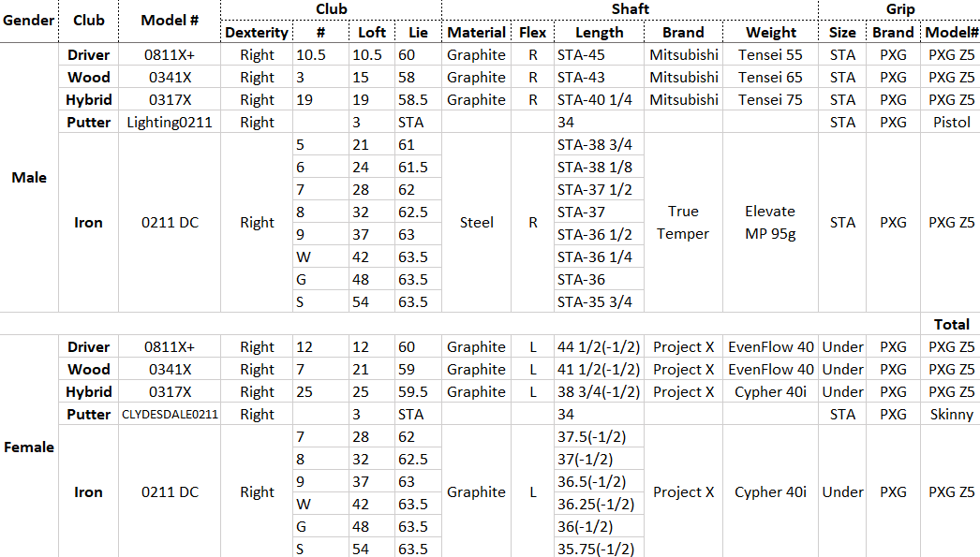Click the Shaft group header cell
The width and height of the screenshot is (980, 557).
point(630,9)
